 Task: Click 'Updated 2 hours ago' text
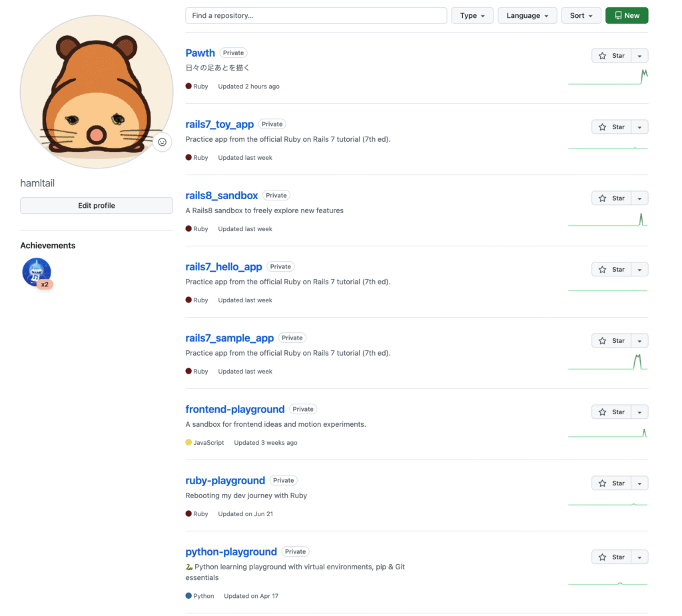tap(249, 87)
